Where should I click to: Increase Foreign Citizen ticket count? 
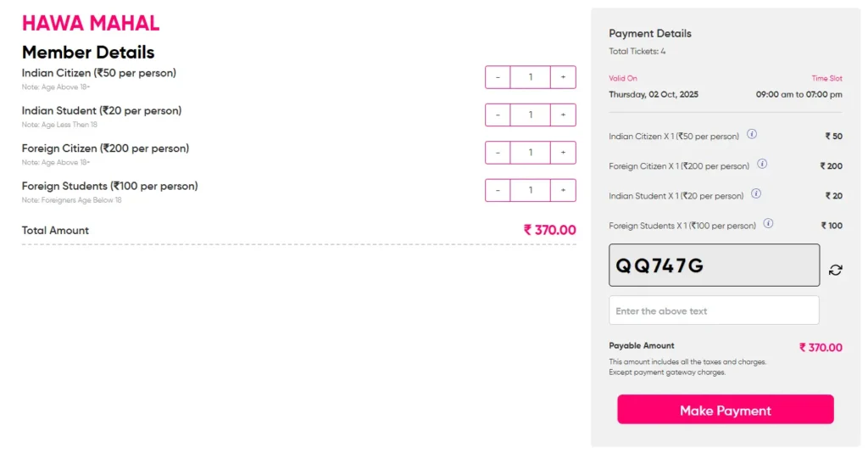563,153
